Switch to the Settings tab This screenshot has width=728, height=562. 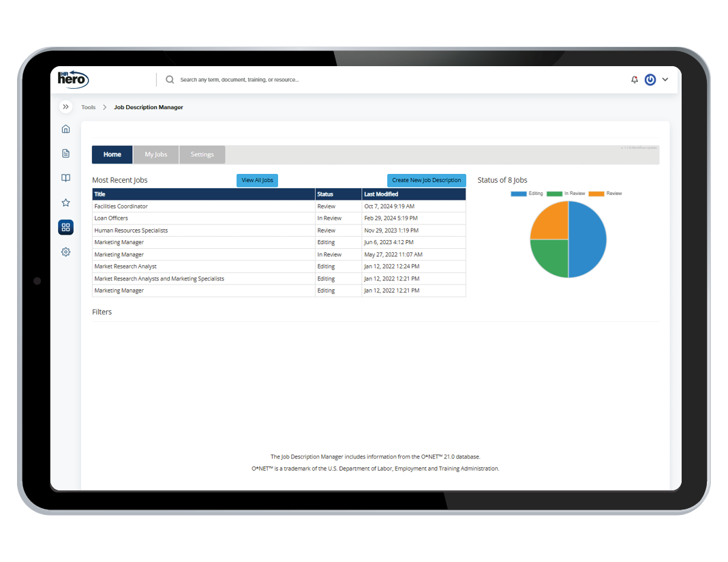pyautogui.click(x=202, y=155)
